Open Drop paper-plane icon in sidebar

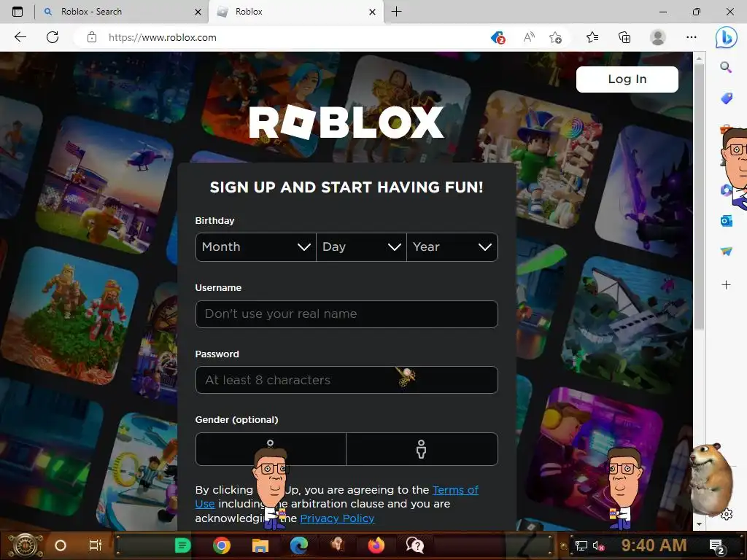point(726,252)
